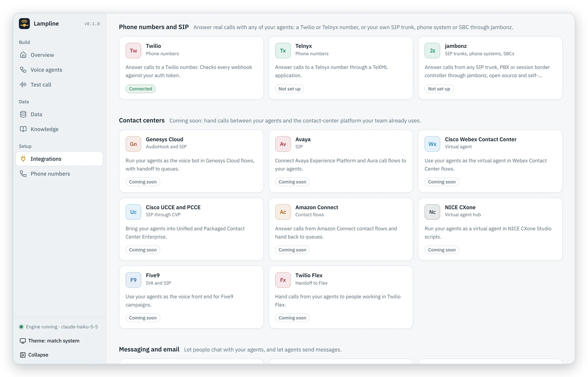Click the Messaging and email heading

149,349
